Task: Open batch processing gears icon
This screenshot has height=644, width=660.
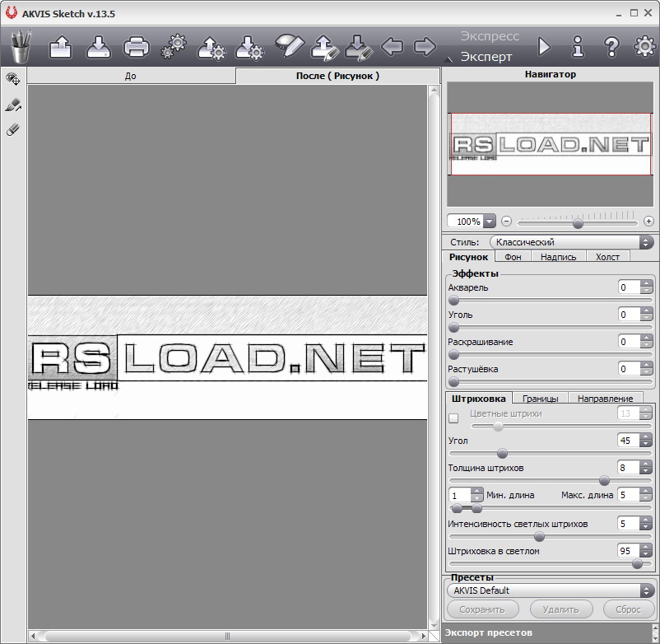Action: pyautogui.click(x=174, y=46)
